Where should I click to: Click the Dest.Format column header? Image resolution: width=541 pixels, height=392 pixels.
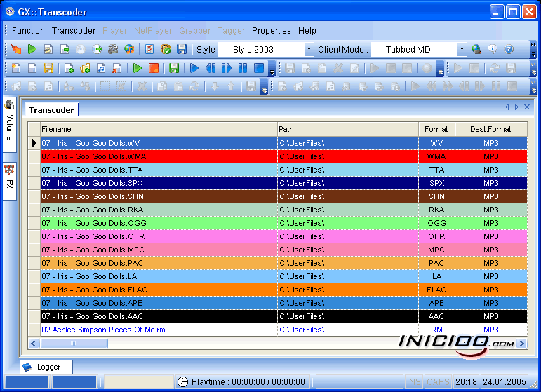click(491, 129)
